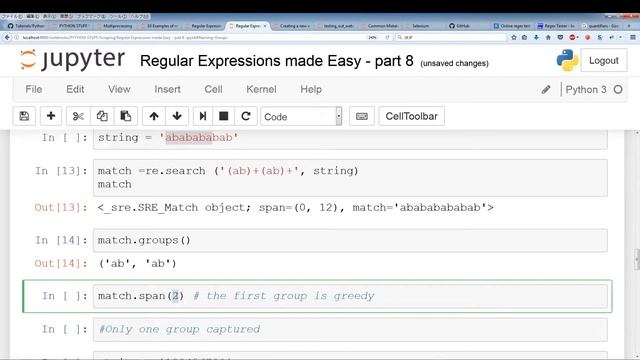The width and height of the screenshot is (640, 360).
Task: Click the Out[14] ('ab', 'ab') output
Action: click(x=138, y=264)
